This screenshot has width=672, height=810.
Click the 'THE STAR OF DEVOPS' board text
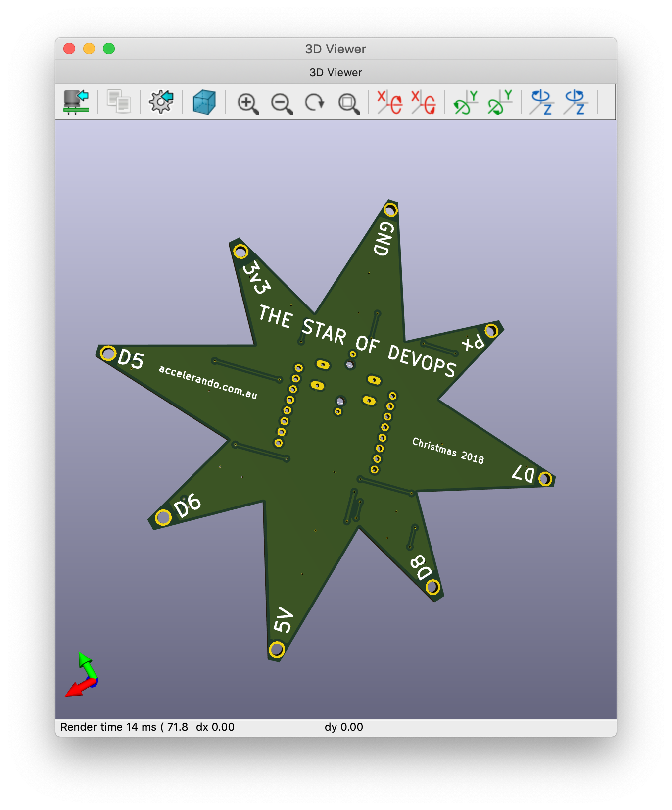tap(357, 341)
